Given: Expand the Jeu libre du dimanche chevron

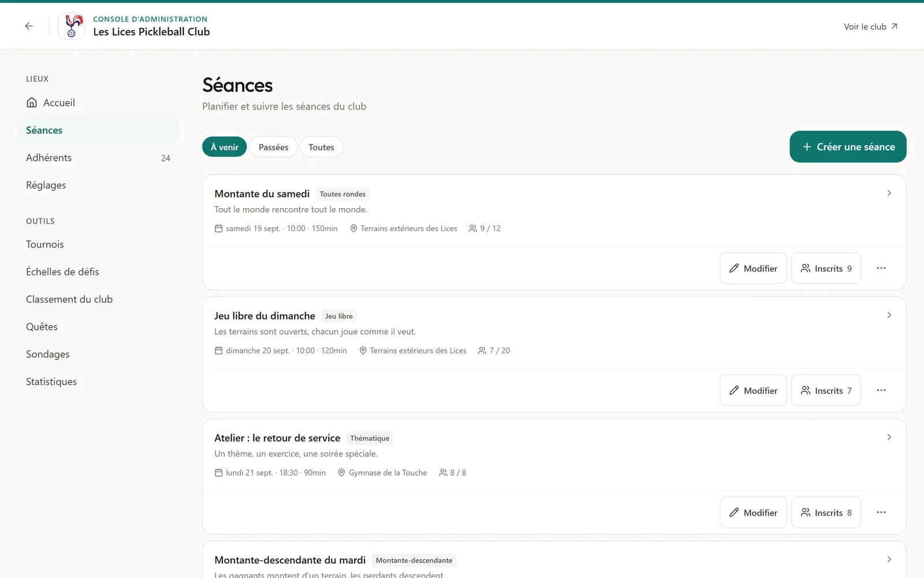Looking at the screenshot, I should (x=889, y=315).
